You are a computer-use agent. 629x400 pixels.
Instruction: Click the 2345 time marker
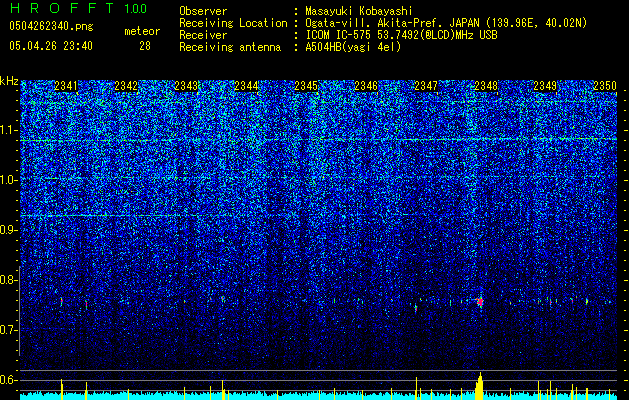306,86
